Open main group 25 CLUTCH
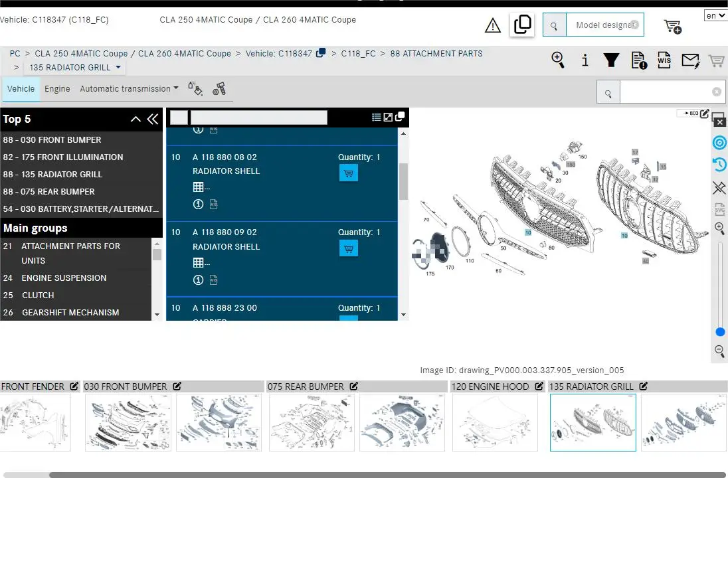This screenshot has width=728, height=581. (76, 295)
